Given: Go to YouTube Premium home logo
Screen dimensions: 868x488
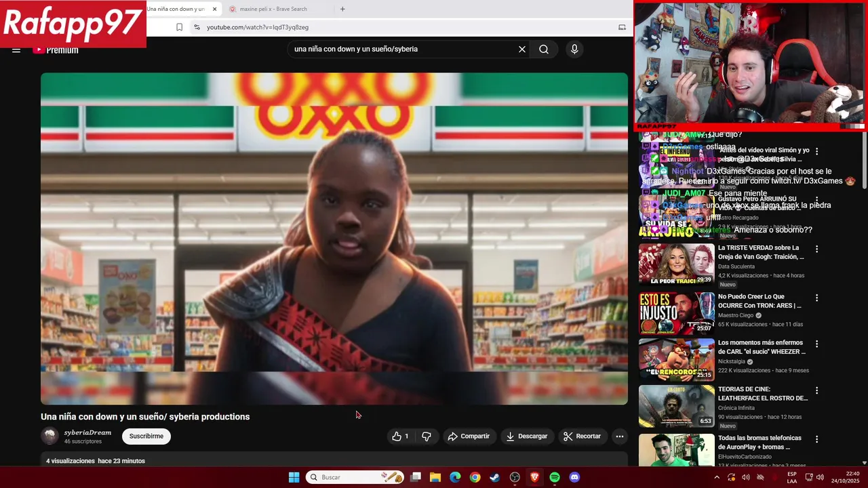Looking at the screenshot, I should click(56, 50).
